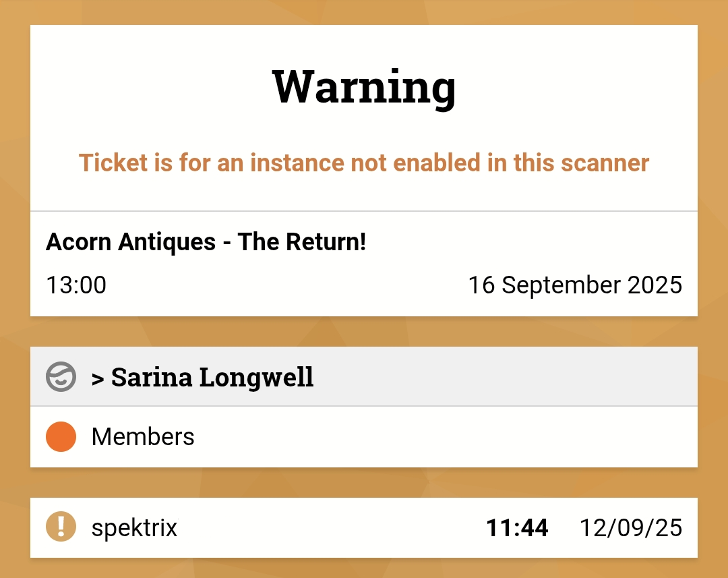728x578 pixels.
Task: Select the 13:00 performance time
Action: [x=76, y=285]
